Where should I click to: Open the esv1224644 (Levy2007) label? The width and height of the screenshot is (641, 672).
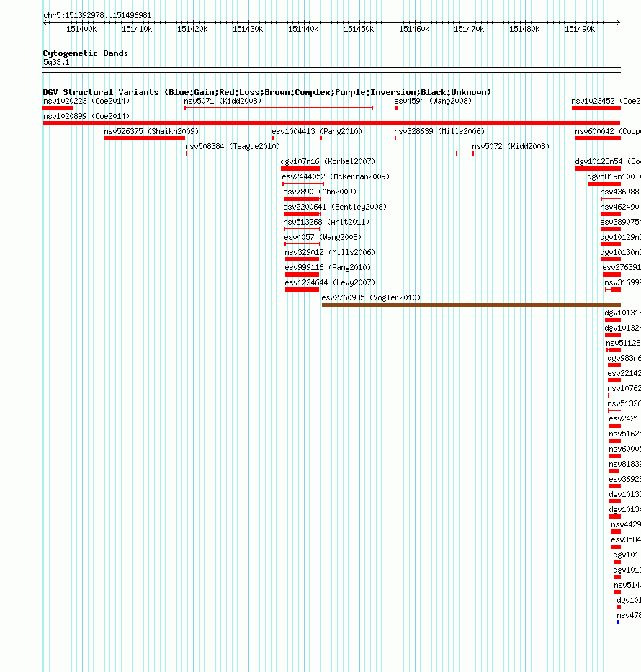click(330, 282)
